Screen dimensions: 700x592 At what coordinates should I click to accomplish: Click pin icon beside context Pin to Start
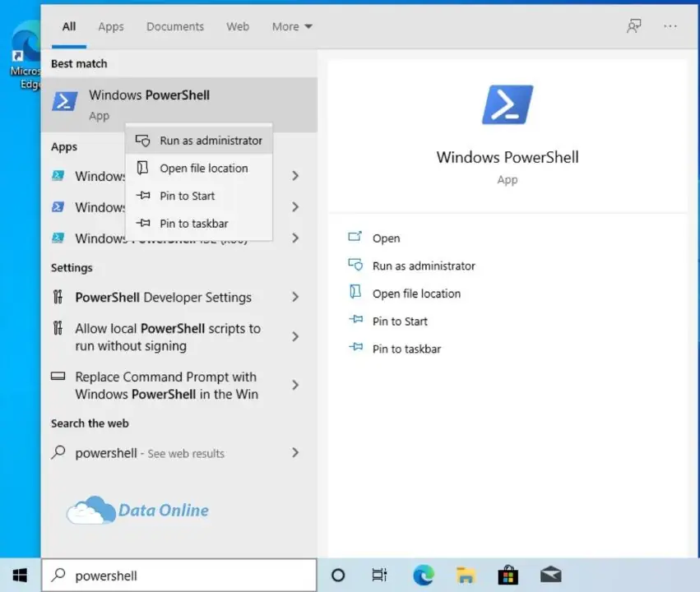point(143,196)
